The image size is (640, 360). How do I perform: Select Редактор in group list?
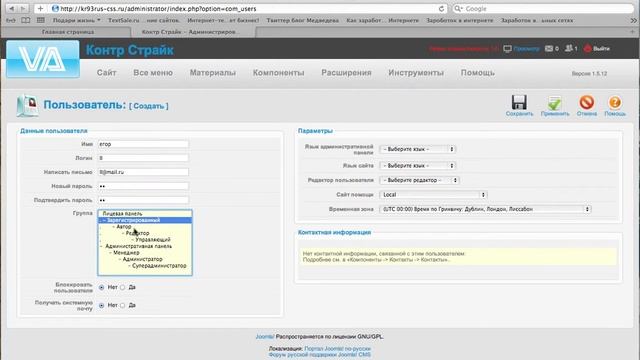pos(145,233)
